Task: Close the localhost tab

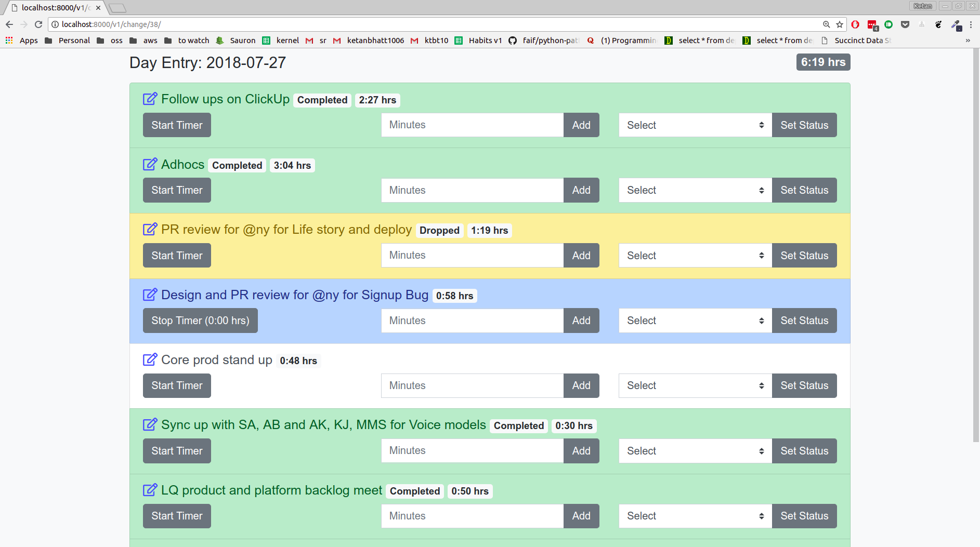Action: (x=98, y=8)
